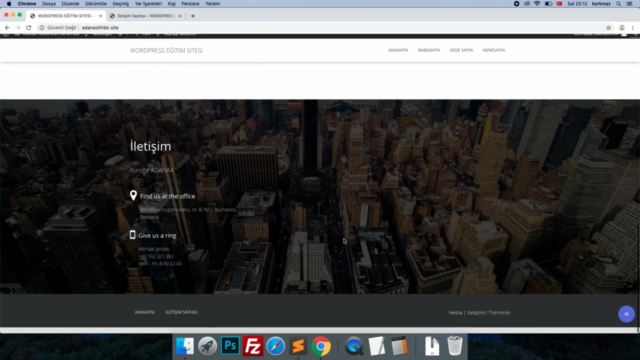
Task: Open the Pencere menu
Action: click(190, 4)
